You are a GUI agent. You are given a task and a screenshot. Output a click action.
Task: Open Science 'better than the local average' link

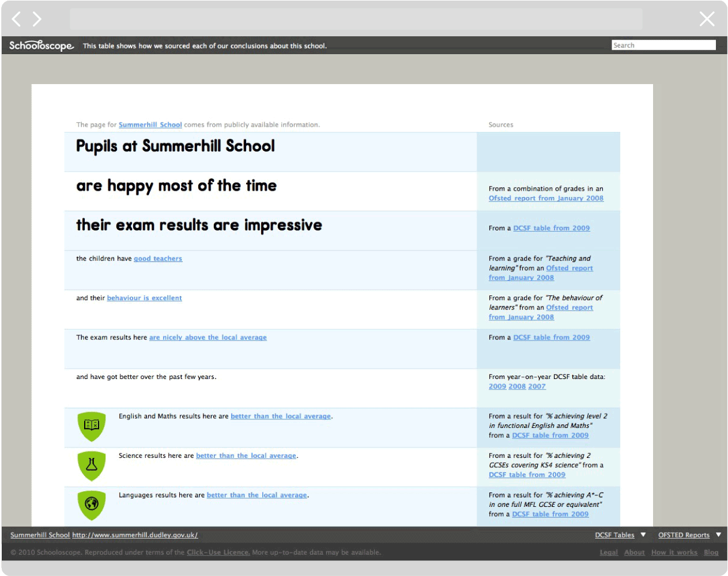click(246, 456)
